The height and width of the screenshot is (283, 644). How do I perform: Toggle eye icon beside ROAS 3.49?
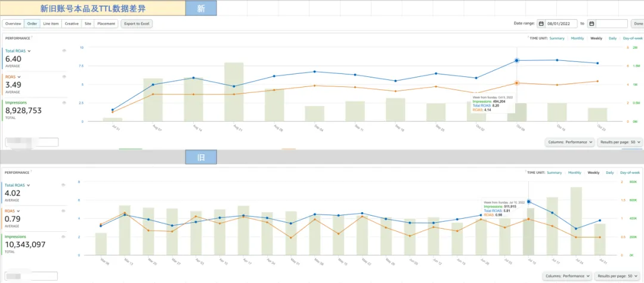[x=64, y=77]
